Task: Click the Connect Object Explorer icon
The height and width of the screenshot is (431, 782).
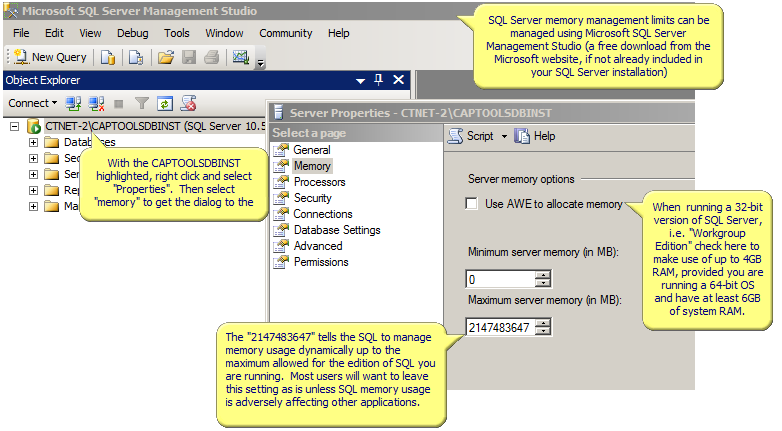Action: [73, 103]
